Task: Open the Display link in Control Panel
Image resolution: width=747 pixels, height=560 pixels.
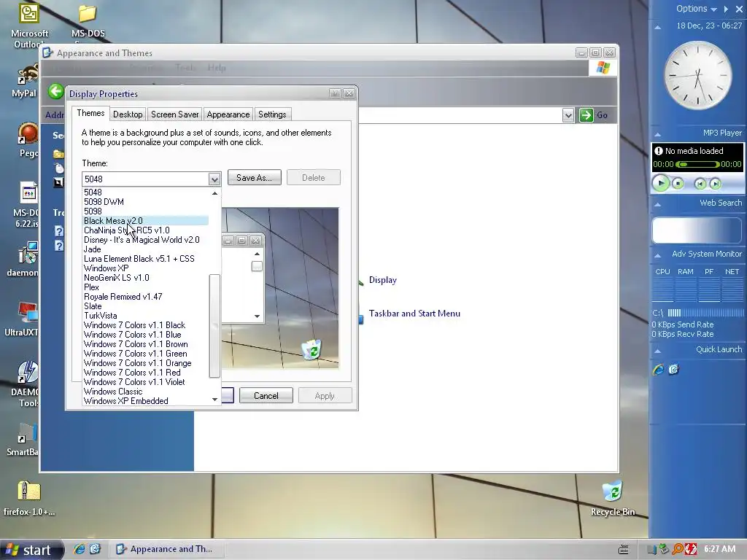Action: (382, 280)
